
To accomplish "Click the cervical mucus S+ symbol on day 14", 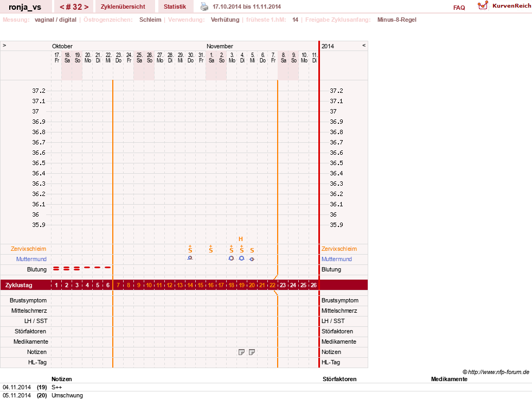I will pos(190,249).
